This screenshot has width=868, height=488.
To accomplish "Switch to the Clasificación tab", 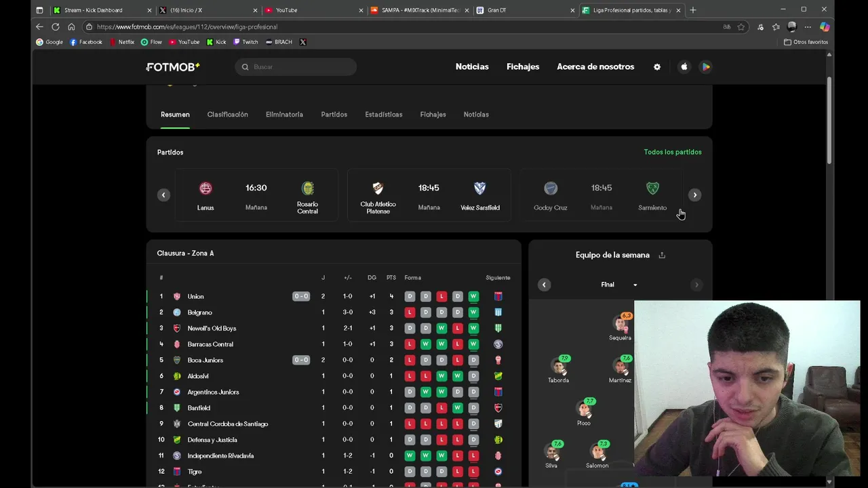I will (227, 115).
